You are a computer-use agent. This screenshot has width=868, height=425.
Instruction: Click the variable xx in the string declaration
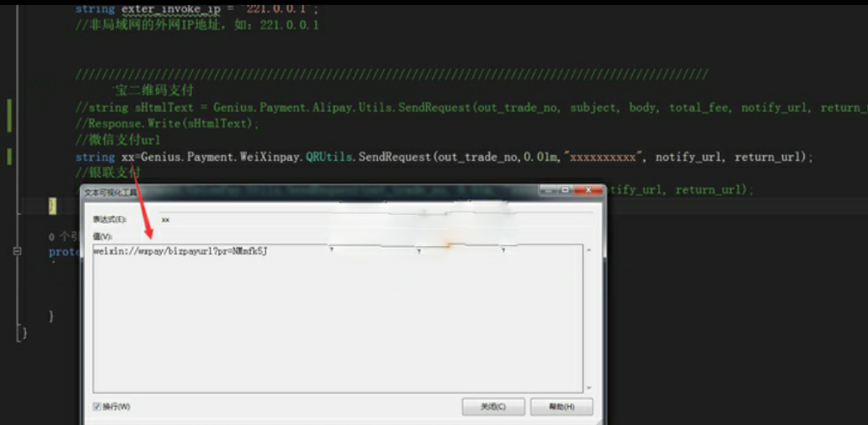(x=128, y=157)
